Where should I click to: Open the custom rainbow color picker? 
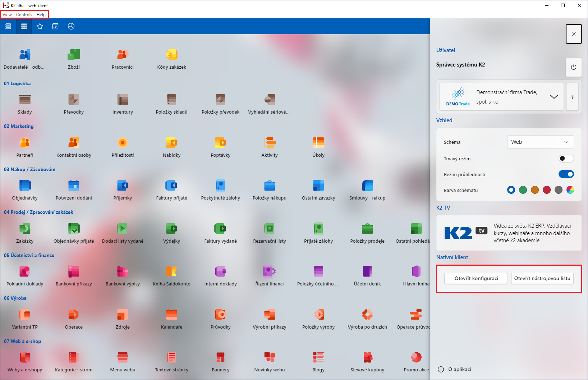pos(570,190)
